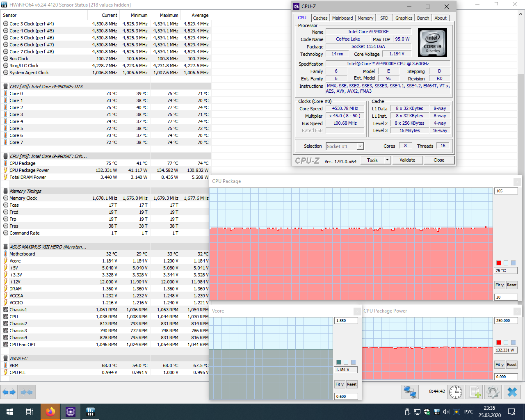Click the Intel Core i9 logo in CPU-Z

click(432, 43)
